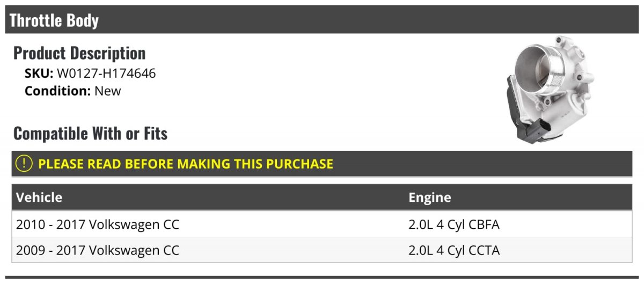Viewport: 644px width, 284px height.
Task: Click the Throttle Body header bar
Action: point(322,20)
